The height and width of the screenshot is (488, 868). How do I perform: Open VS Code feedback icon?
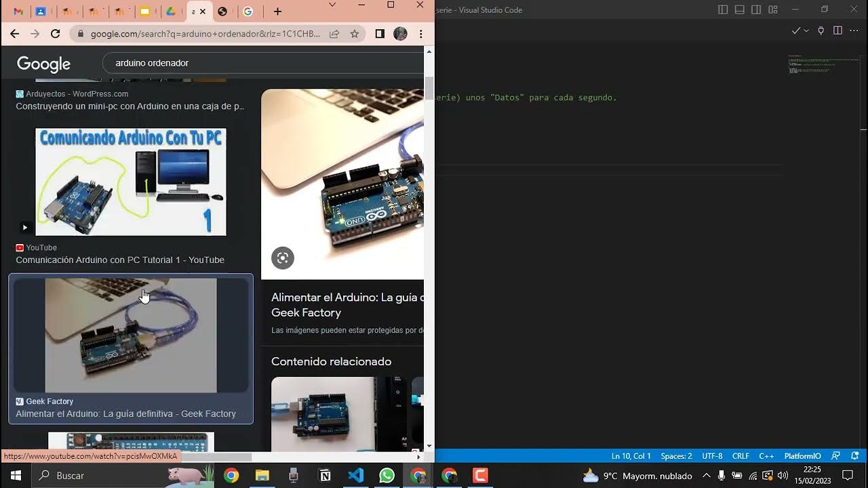[x=836, y=456]
